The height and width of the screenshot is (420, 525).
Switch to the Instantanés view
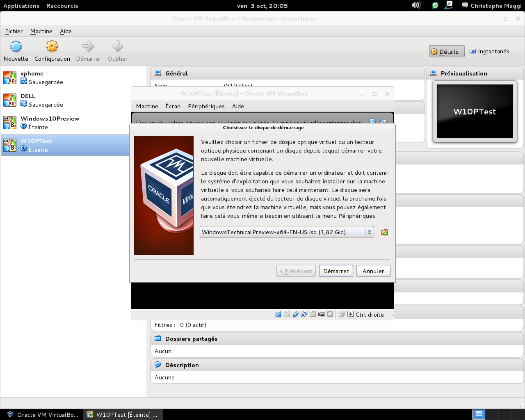click(x=489, y=51)
